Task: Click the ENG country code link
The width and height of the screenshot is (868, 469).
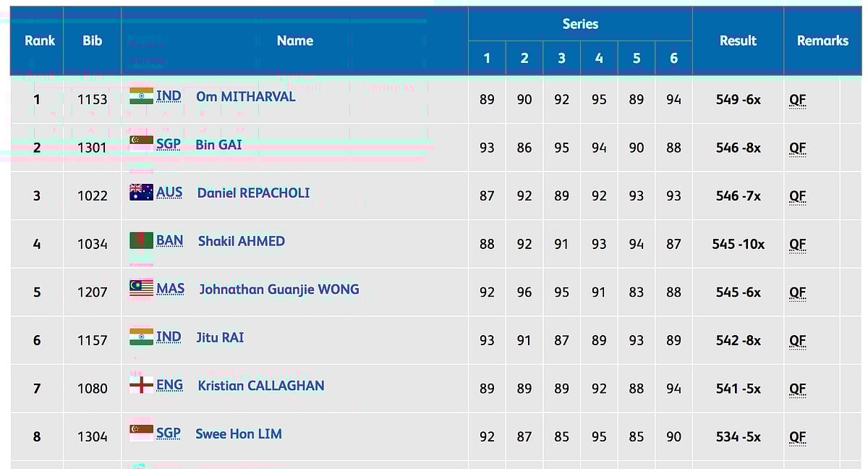Action: point(169,385)
